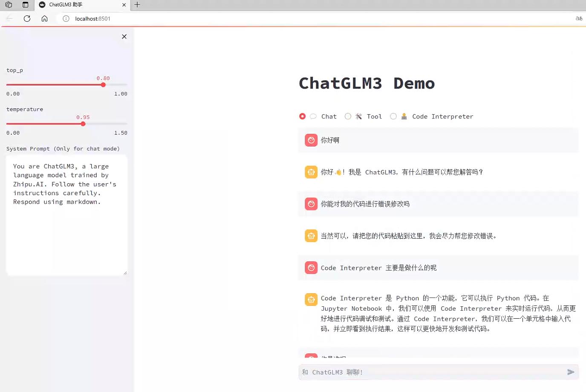Click the Code Interpreter 主要是做什么的呢 message text
Viewport: 586px width, 392px height.
[x=379, y=268]
